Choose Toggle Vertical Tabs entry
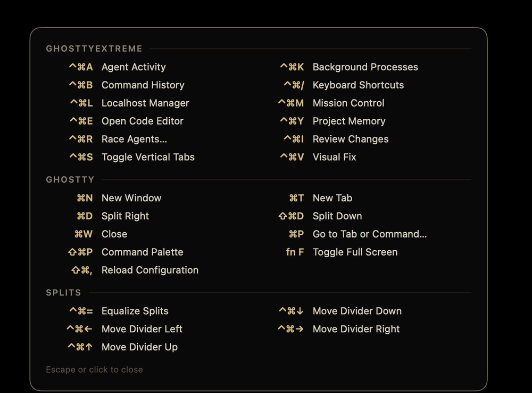532x393 pixels. coord(131,157)
